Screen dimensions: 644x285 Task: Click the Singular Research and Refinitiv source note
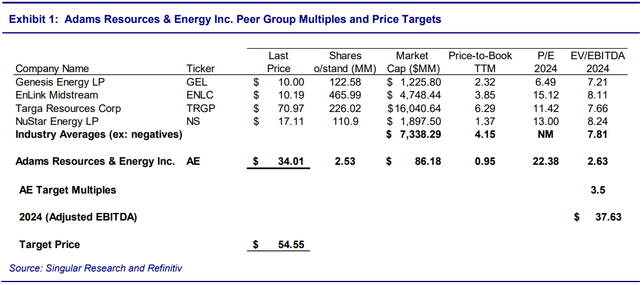tap(96, 268)
